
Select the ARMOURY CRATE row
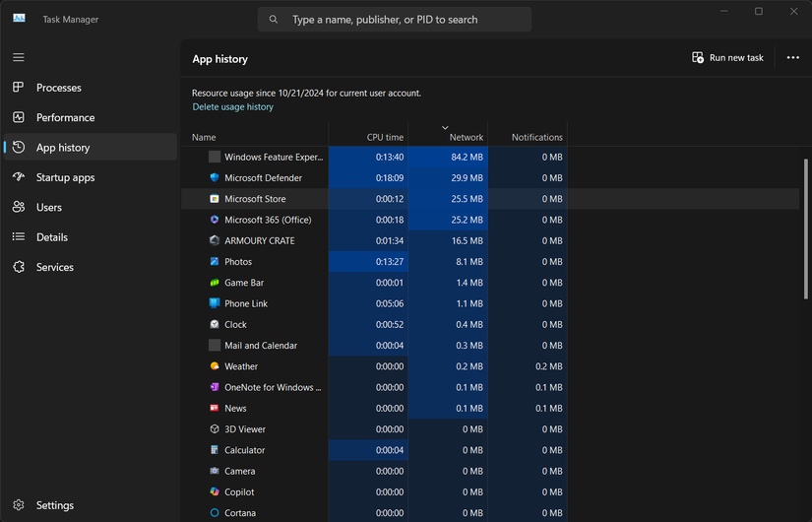[x=260, y=240]
